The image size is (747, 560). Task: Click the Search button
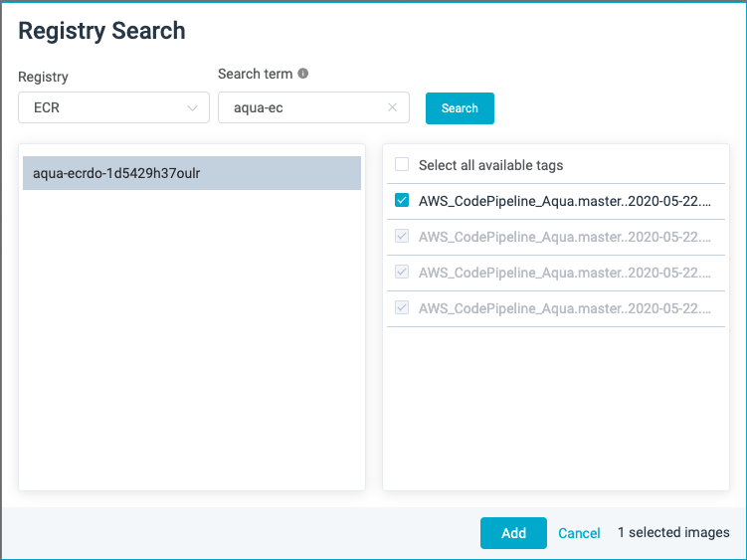(460, 108)
